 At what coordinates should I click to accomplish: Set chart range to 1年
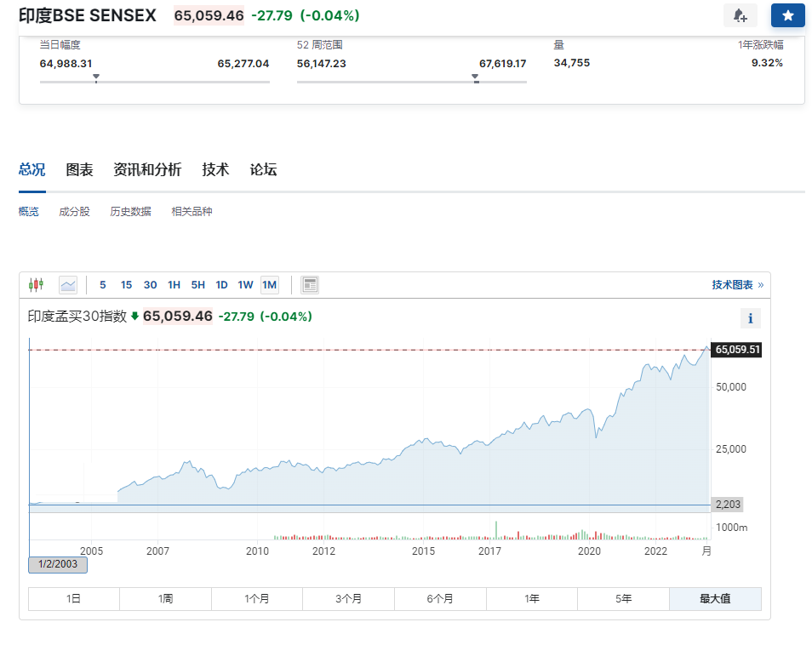pyautogui.click(x=532, y=599)
